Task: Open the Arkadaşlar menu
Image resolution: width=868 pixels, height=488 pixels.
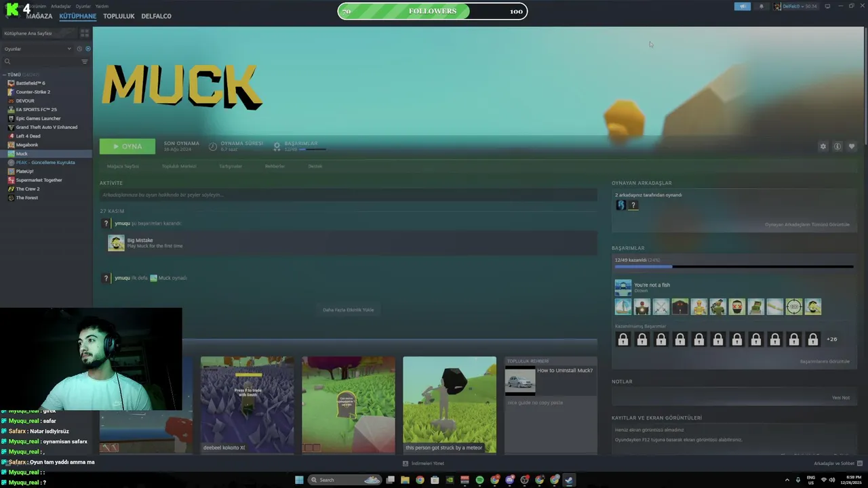Action: pyautogui.click(x=61, y=6)
